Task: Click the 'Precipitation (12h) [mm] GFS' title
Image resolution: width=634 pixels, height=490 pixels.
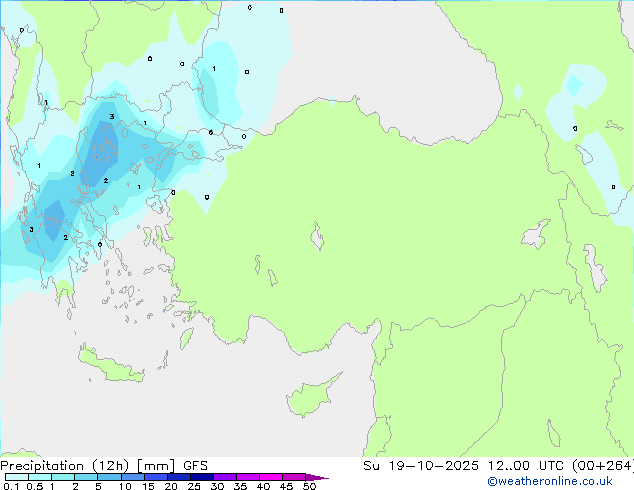Action: tap(104, 466)
